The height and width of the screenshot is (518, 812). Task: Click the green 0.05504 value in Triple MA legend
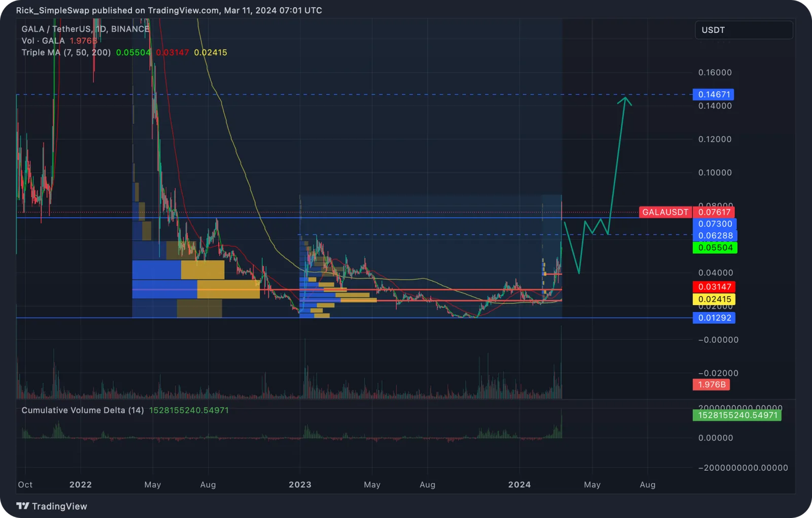click(133, 52)
